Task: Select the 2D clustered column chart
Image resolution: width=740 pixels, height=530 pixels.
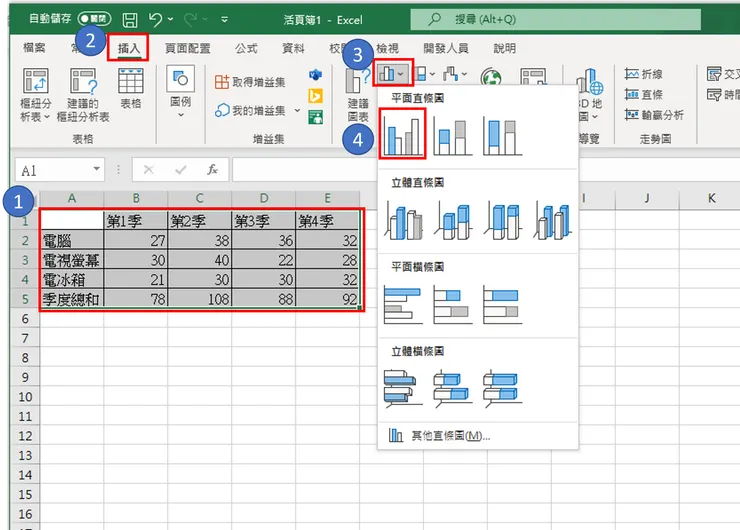Action: pyautogui.click(x=402, y=134)
